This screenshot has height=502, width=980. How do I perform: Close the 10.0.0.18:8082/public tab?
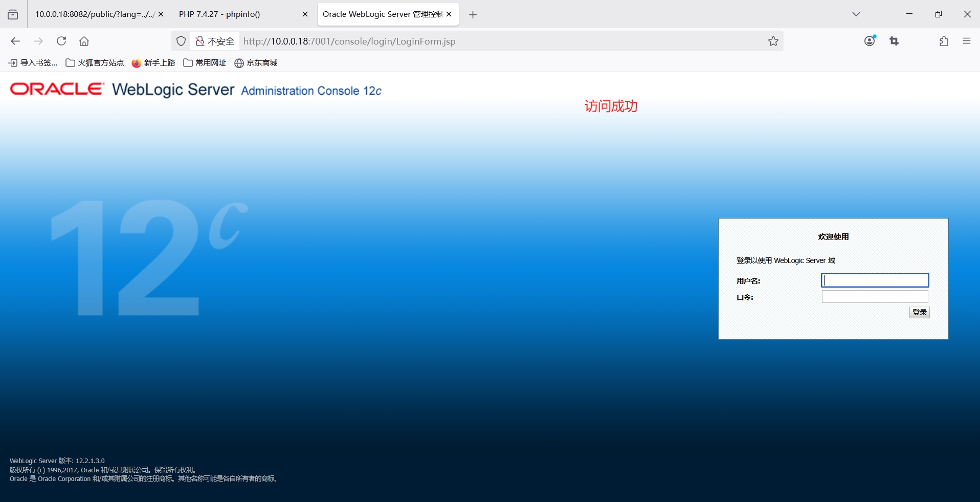tap(161, 14)
